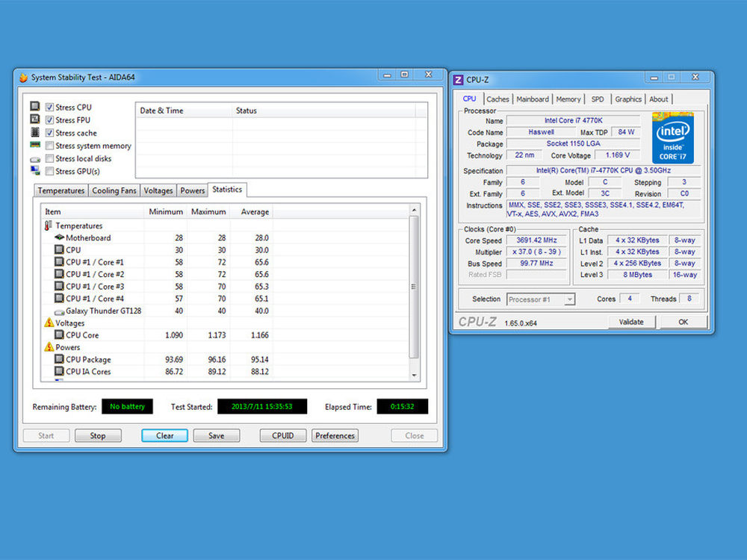The height and width of the screenshot is (560, 747).
Task: Click the Save button
Action: [x=217, y=436]
